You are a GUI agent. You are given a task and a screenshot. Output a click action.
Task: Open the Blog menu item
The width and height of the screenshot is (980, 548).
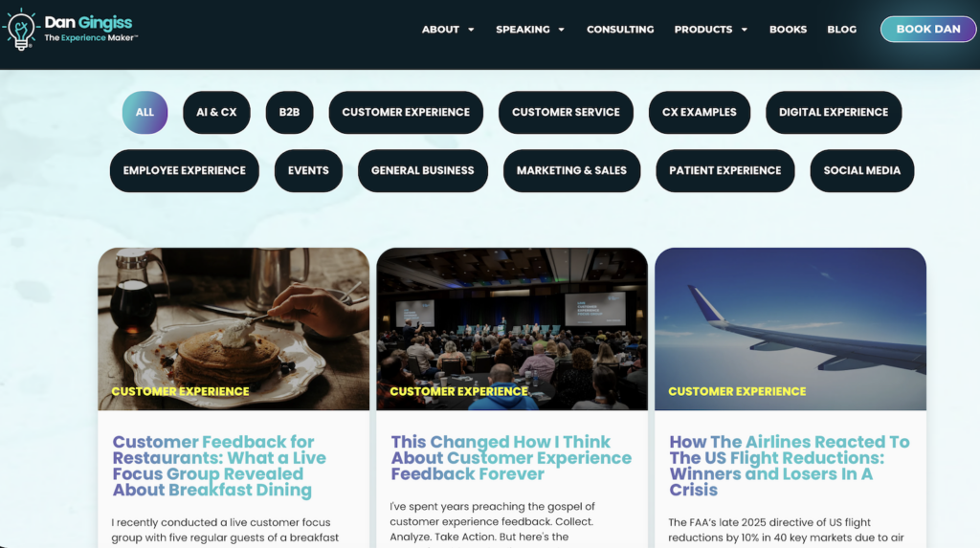(x=841, y=30)
